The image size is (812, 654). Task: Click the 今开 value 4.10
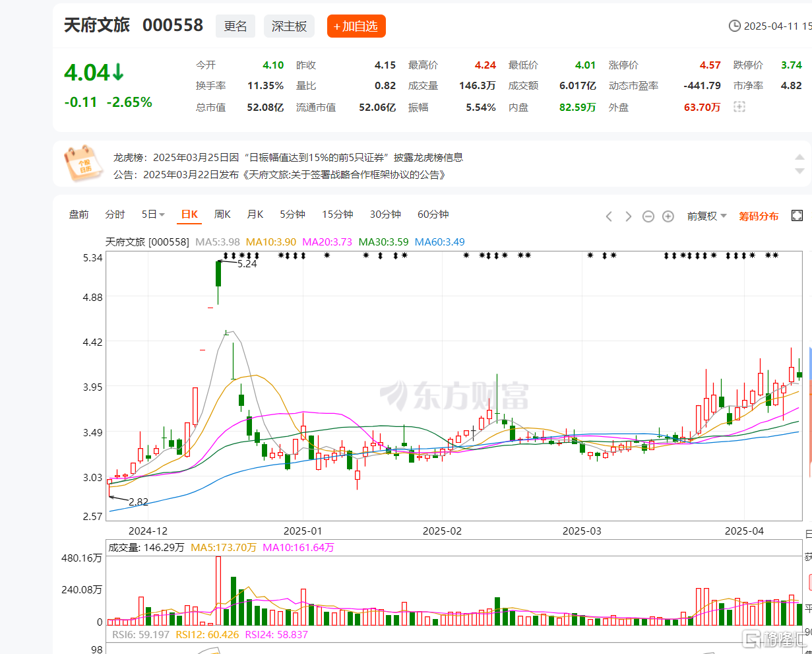coord(273,65)
